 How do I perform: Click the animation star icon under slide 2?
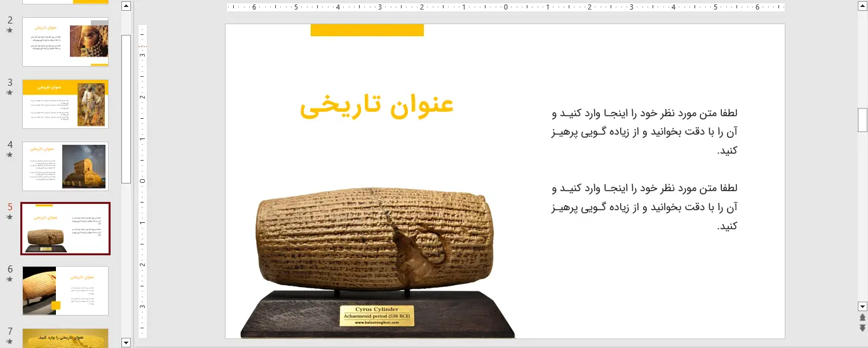(x=10, y=30)
